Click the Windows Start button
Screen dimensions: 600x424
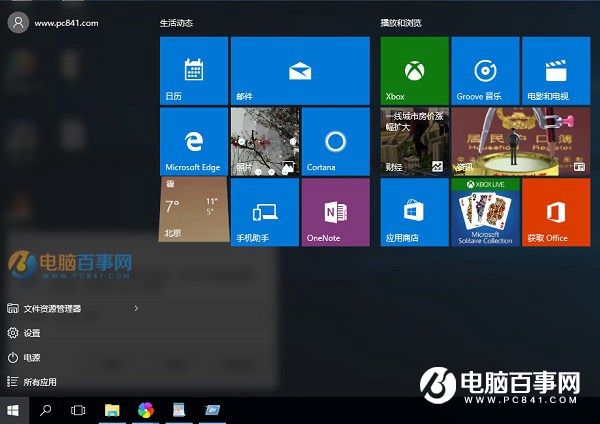13,411
